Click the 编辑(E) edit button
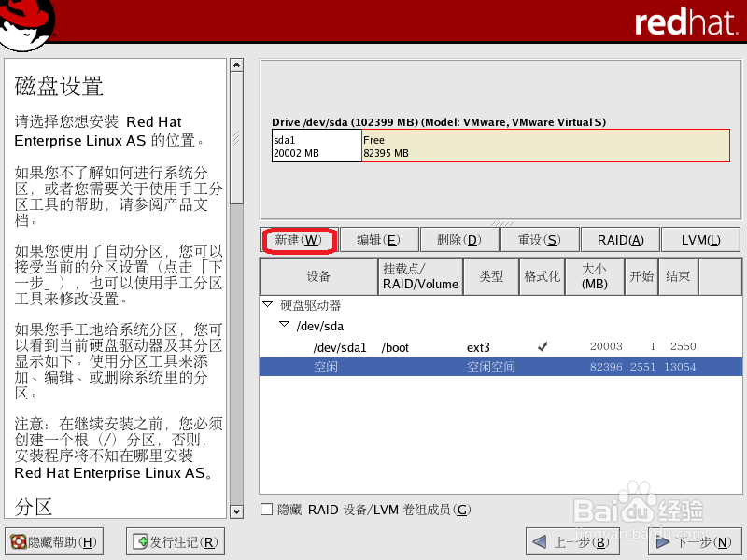Viewport: 747px width, 560px height. pyautogui.click(x=379, y=240)
